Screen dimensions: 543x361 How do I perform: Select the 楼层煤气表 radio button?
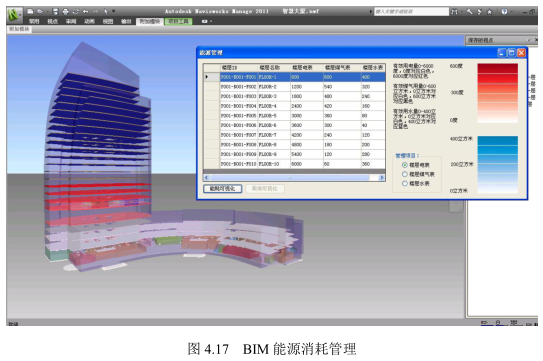tap(404, 174)
